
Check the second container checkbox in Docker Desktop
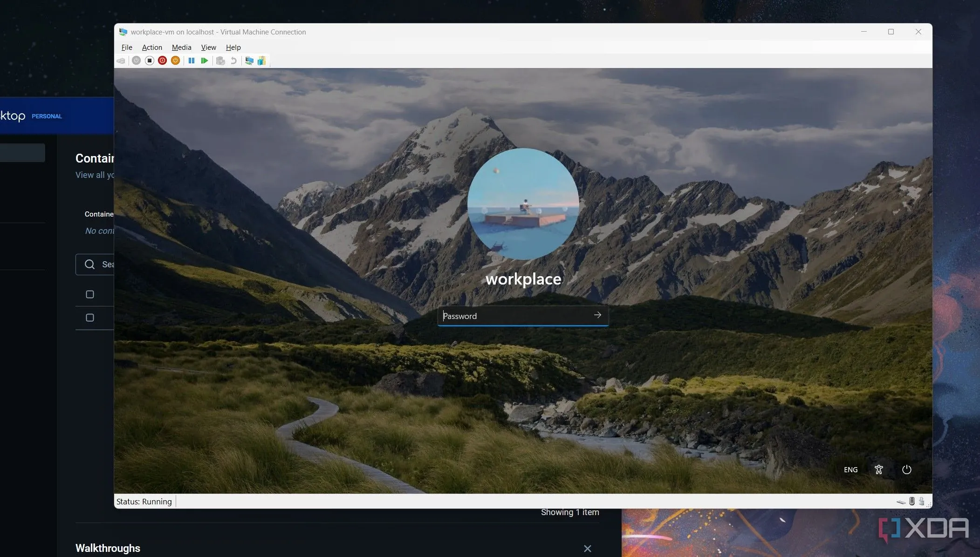pos(90,318)
